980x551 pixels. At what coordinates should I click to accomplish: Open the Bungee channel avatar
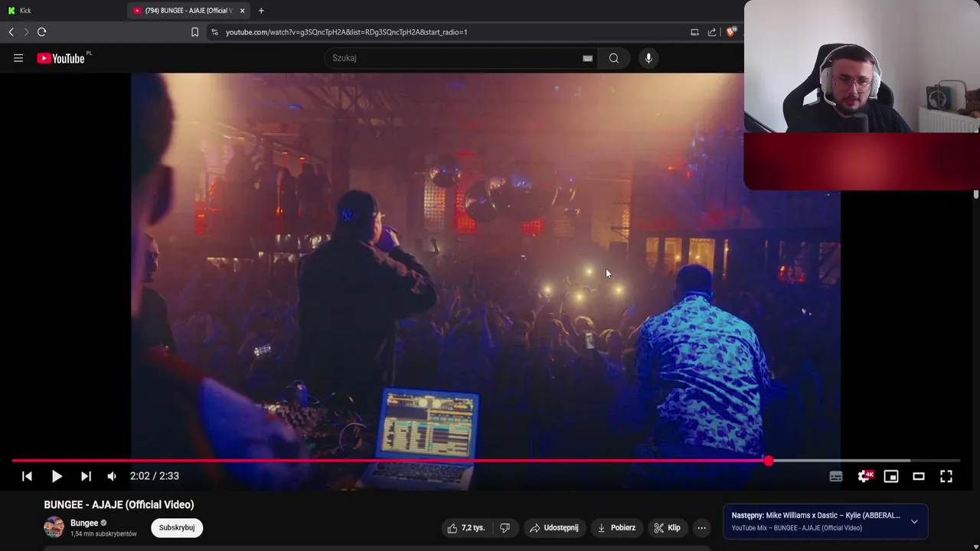coord(54,527)
